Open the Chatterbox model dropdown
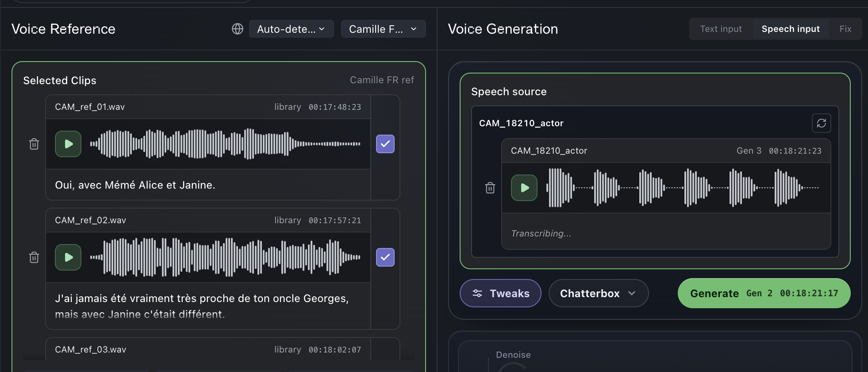 point(599,293)
